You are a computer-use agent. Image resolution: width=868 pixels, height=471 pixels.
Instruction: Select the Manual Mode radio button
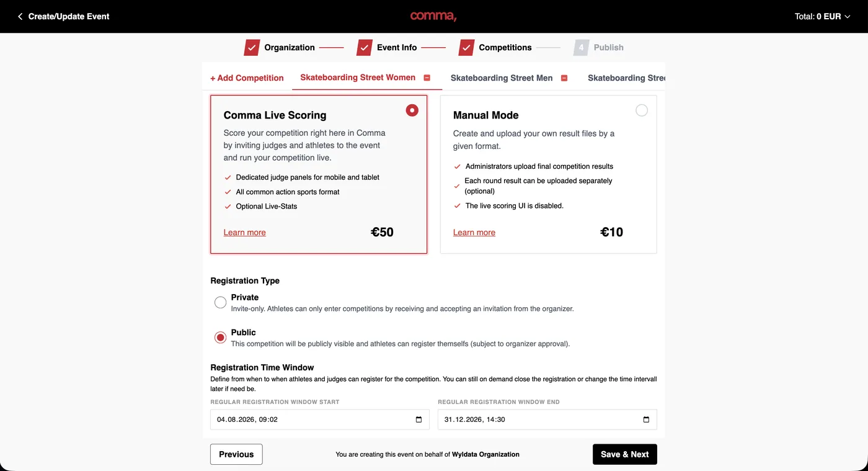[x=642, y=110]
